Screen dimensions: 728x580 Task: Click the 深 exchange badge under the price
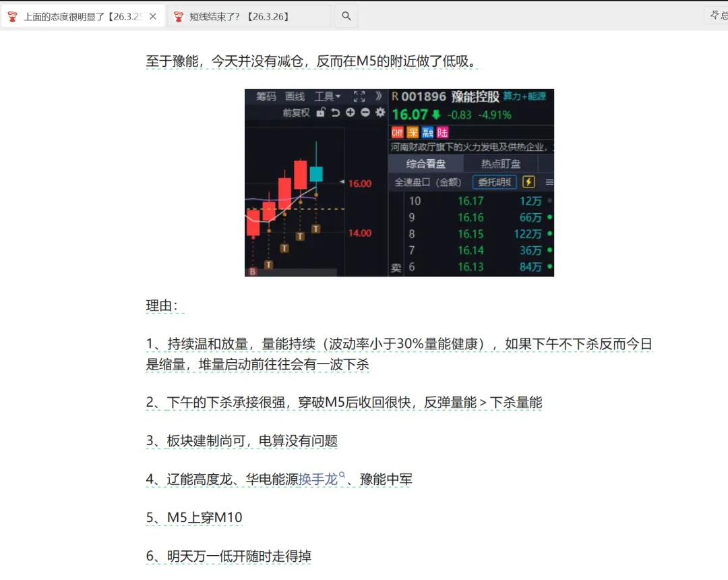point(413,132)
